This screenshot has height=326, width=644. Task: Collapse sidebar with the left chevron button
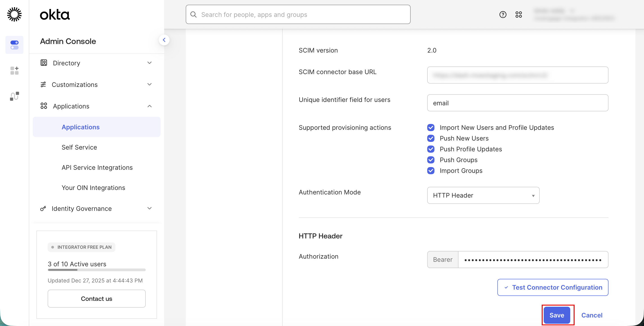point(164,40)
